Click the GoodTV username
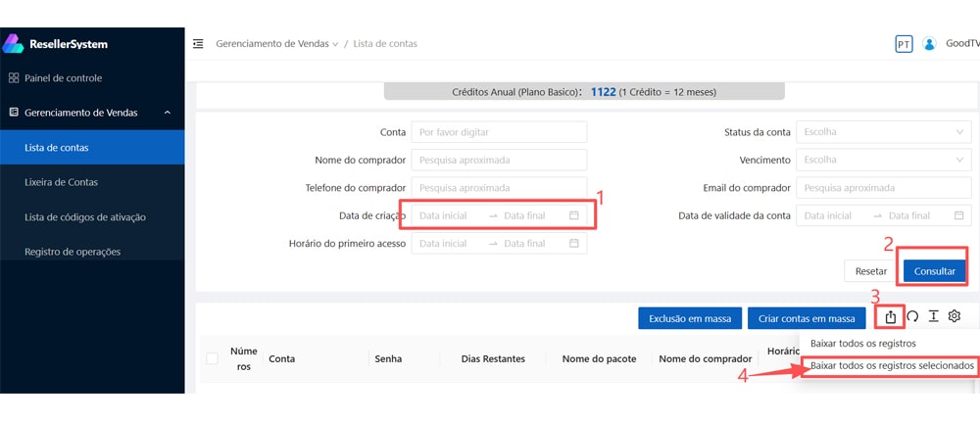 (x=962, y=44)
